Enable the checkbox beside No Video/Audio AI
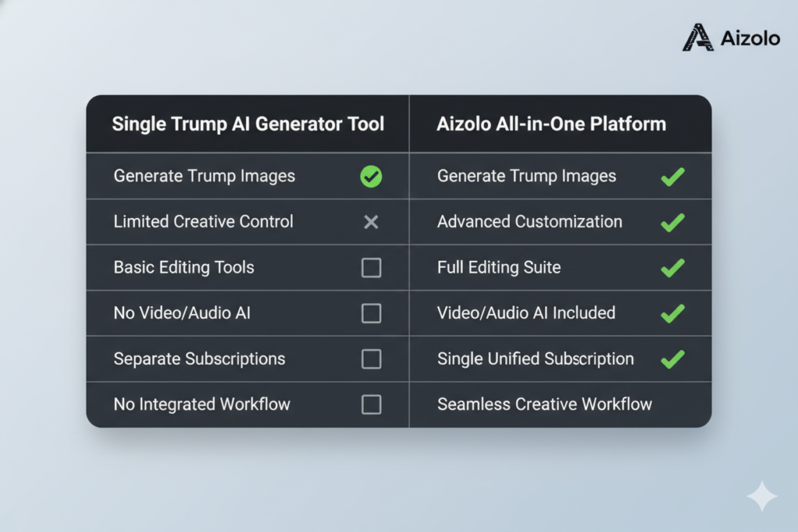 pos(371,313)
